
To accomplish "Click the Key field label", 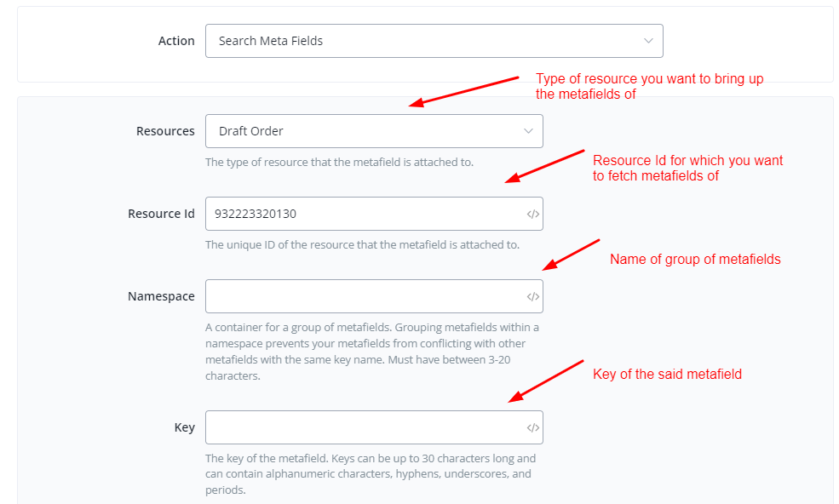I will tap(184, 427).
